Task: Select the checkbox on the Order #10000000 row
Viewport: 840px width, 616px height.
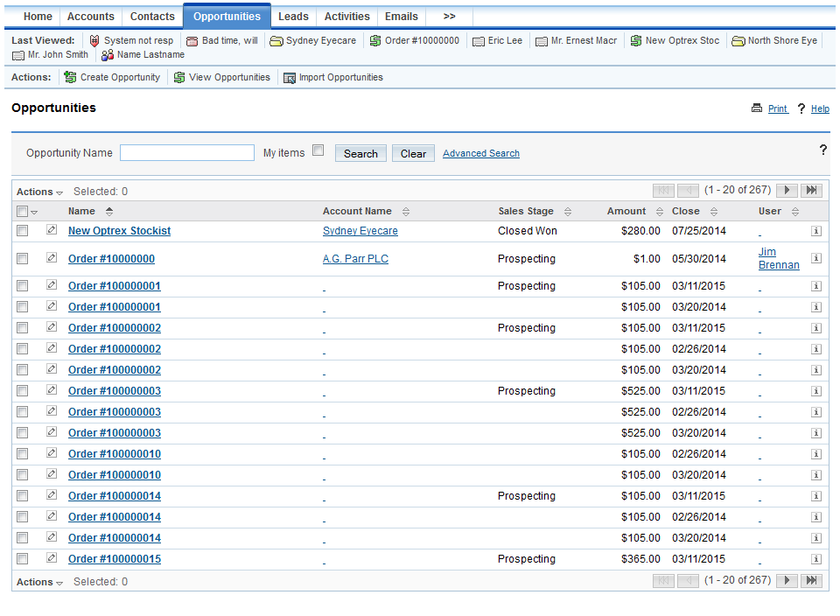Action: tap(23, 259)
